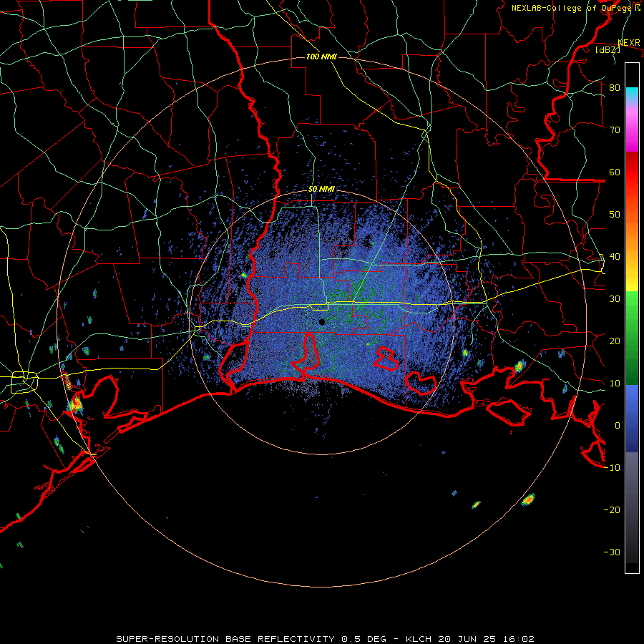Click the 30 value on the dBZ scale
This screenshot has width=644, height=644.
click(615, 299)
